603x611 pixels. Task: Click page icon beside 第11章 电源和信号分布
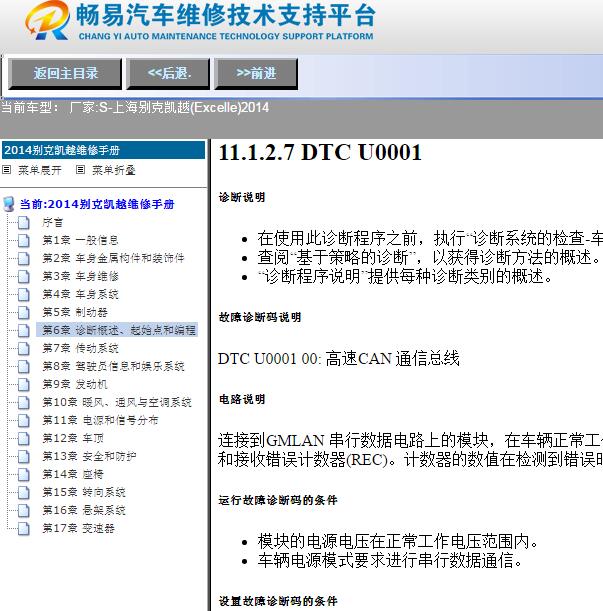[24, 421]
